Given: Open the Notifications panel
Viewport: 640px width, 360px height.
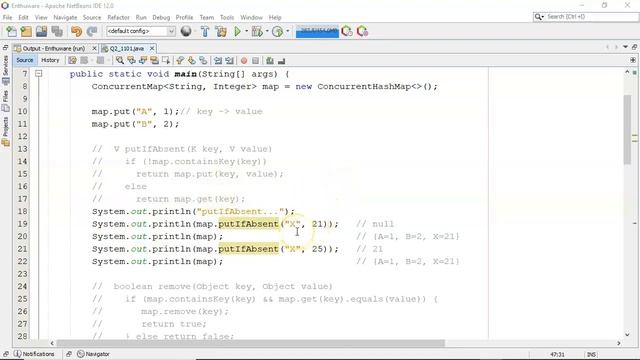Looking at the screenshot, I should coord(34,354).
